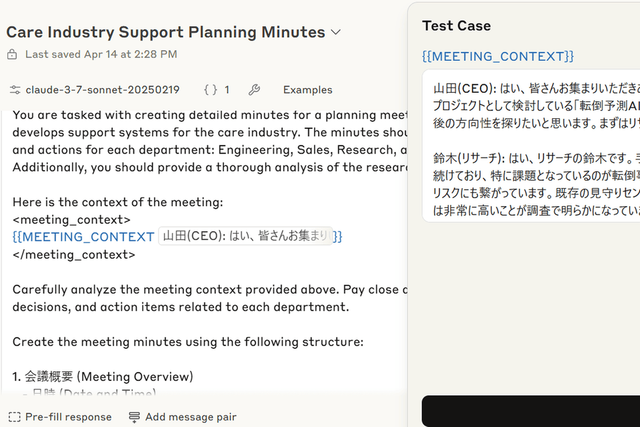Open the prompt title dropdown chevron
The image size is (640, 427).
pos(336,32)
